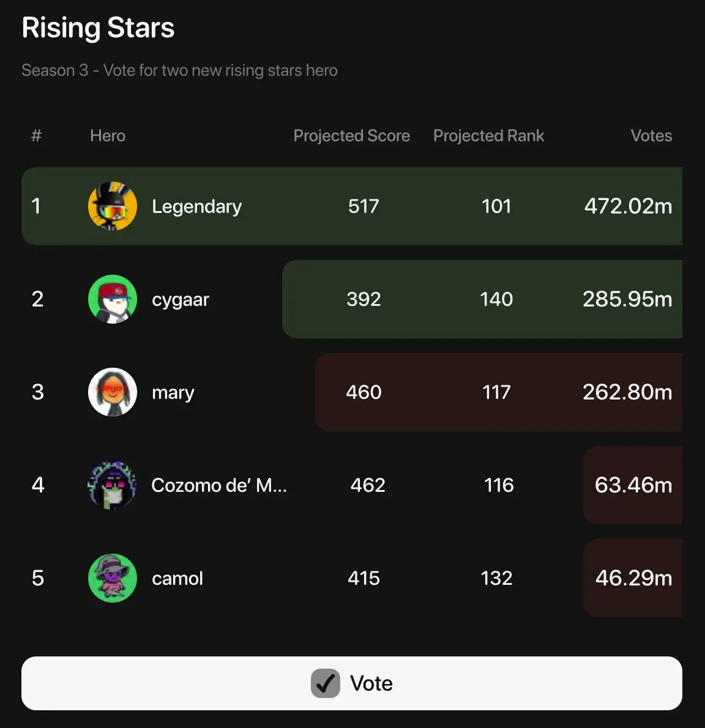Click the mary hero name

173,393
